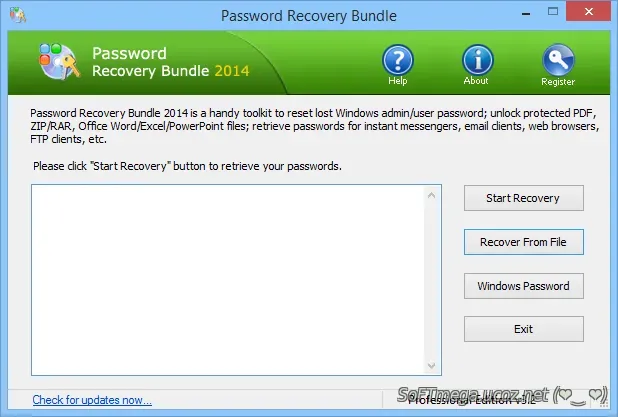Click inside the empty results list box
This screenshot has height=417, width=618.
228,280
